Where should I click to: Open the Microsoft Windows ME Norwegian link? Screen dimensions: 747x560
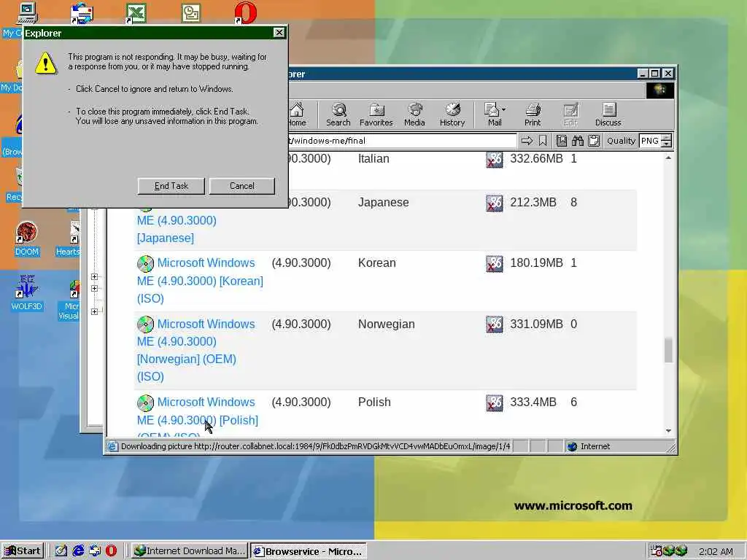(x=196, y=350)
